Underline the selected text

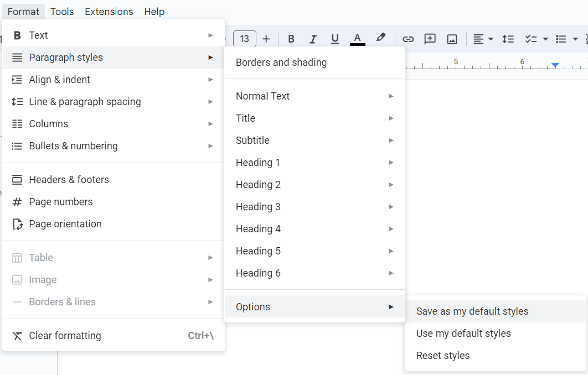point(335,39)
